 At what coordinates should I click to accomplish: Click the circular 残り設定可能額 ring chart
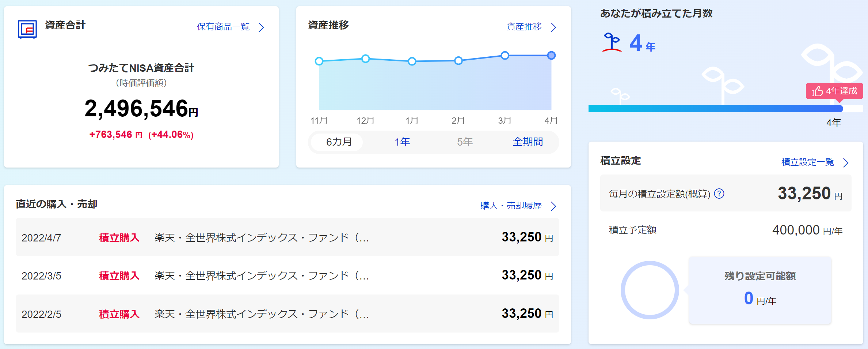[x=650, y=290]
